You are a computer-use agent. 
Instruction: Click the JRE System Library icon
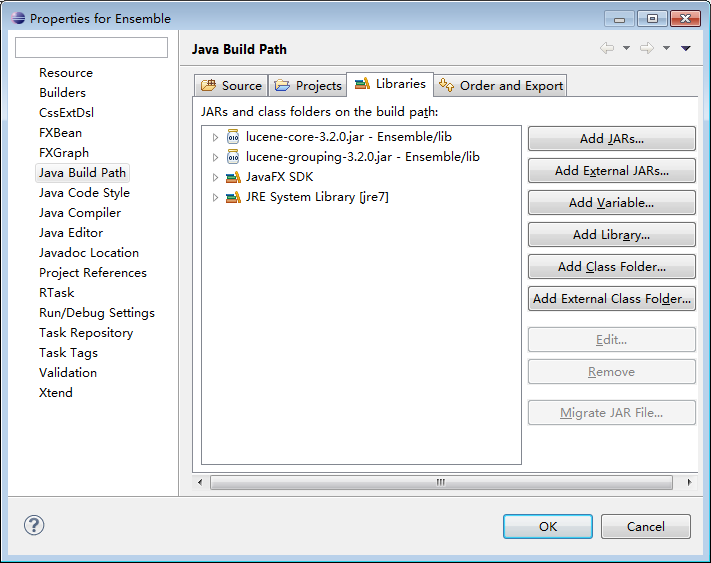233,197
